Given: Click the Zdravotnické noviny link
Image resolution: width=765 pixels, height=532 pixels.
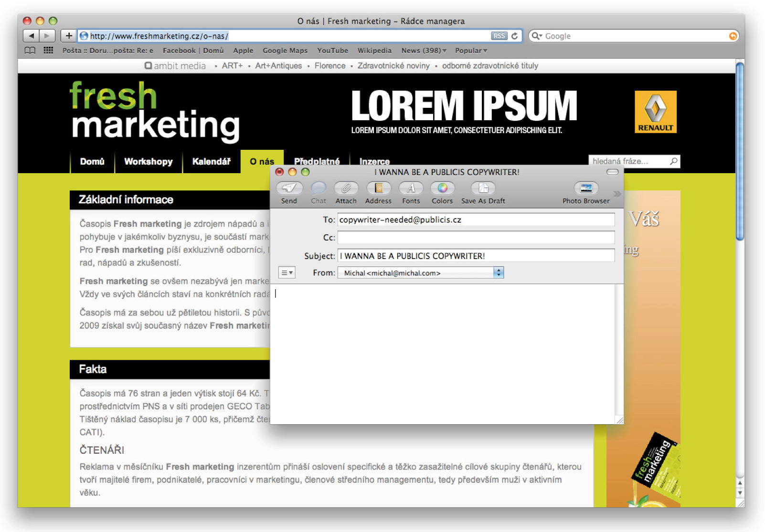Looking at the screenshot, I should [x=393, y=66].
